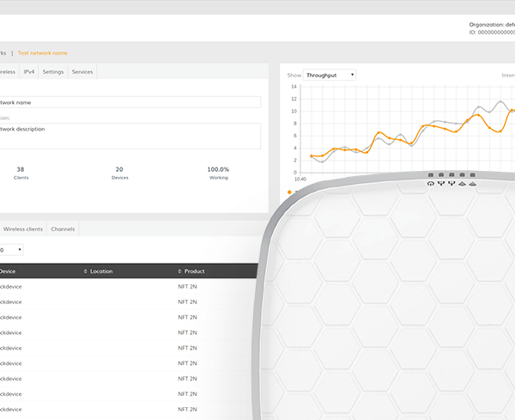The width and height of the screenshot is (515, 420).
Task: Open the Channels tab
Action: coord(63,229)
